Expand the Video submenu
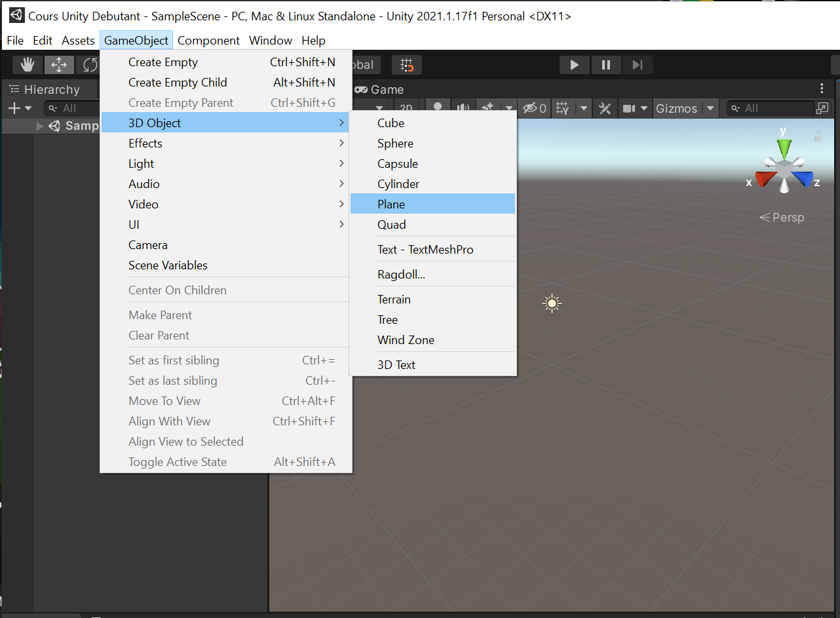This screenshot has height=618, width=840. pyautogui.click(x=226, y=204)
